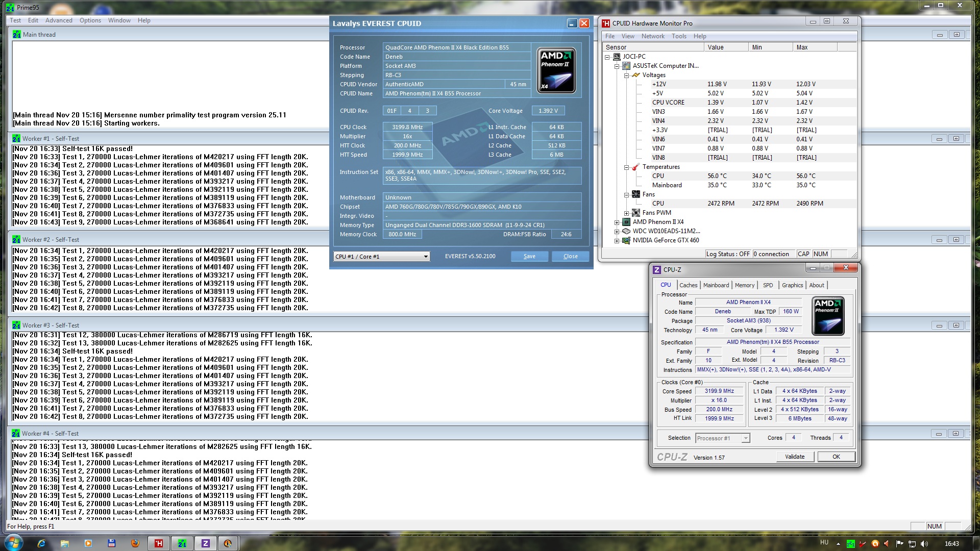980x551 pixels.
Task: Open the Processor #1 selection dropdown in CPU-Z
Action: pyautogui.click(x=722, y=438)
